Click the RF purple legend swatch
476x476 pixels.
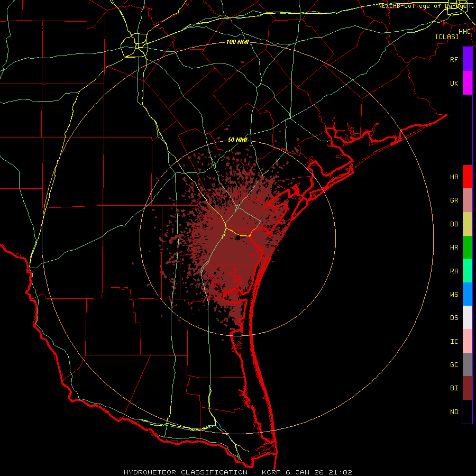[467, 59]
